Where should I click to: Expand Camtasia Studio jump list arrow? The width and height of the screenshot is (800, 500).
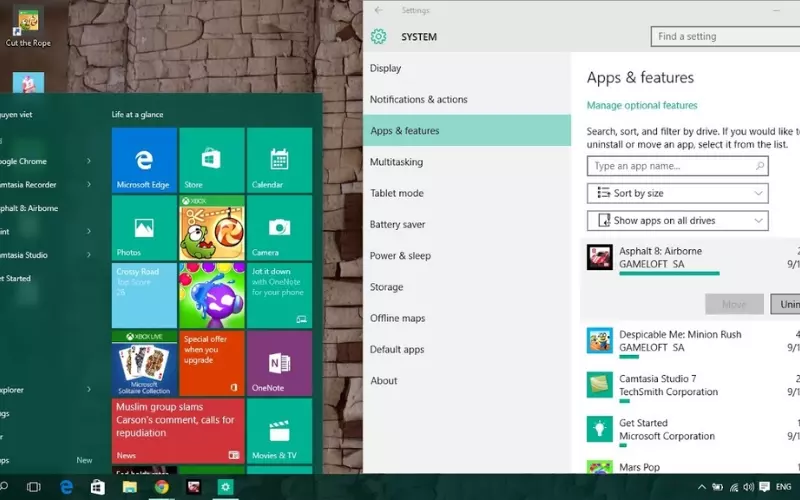(x=89, y=255)
